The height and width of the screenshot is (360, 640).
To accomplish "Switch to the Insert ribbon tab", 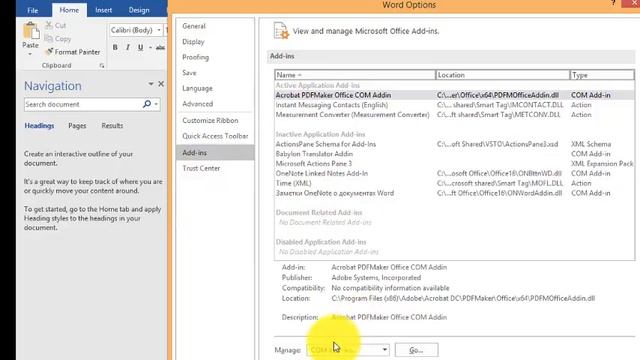I will [x=103, y=10].
